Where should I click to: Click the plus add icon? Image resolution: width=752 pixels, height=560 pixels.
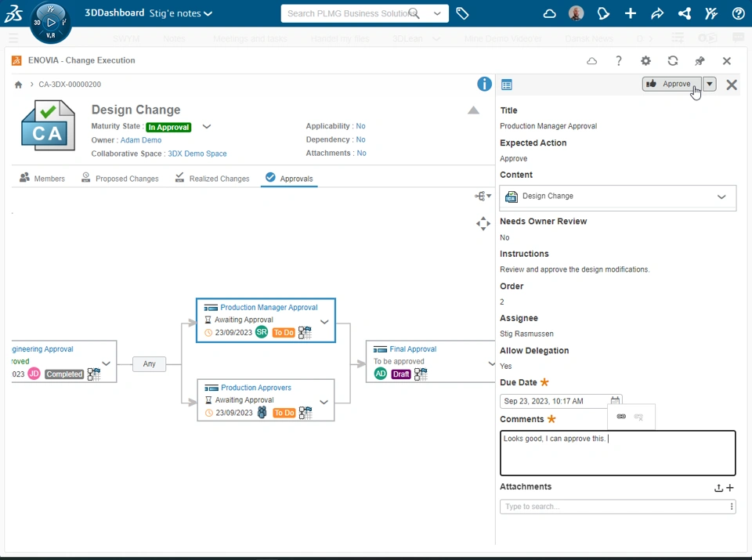(630, 13)
